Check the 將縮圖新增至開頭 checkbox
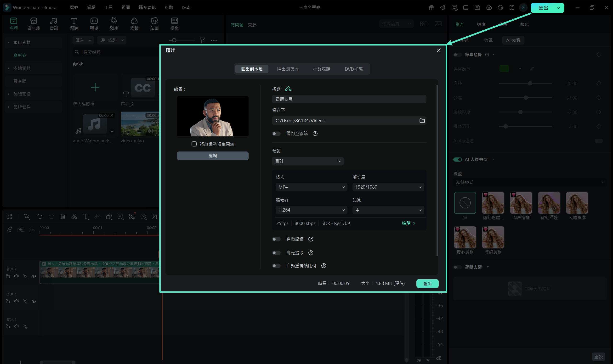This screenshot has width=613, height=364. coord(194,144)
